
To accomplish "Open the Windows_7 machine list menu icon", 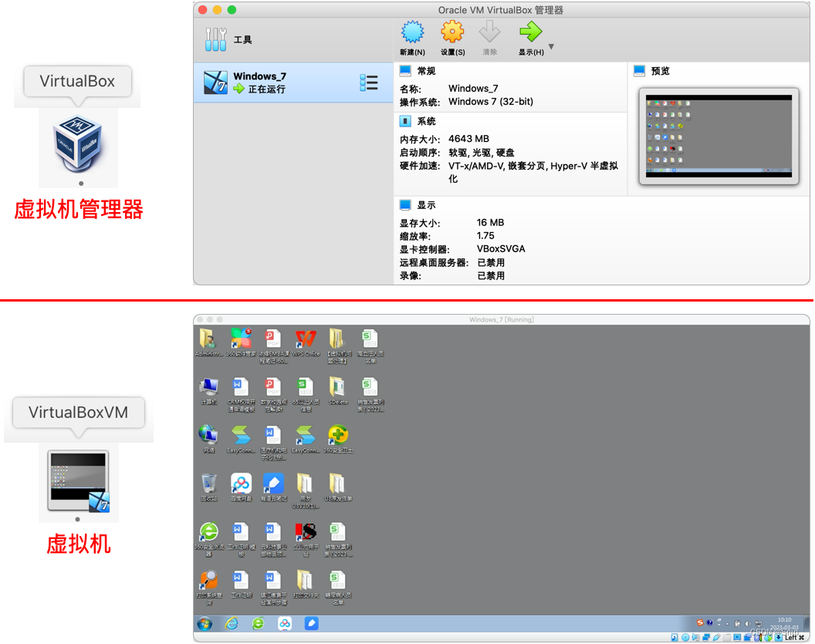I will (x=368, y=83).
